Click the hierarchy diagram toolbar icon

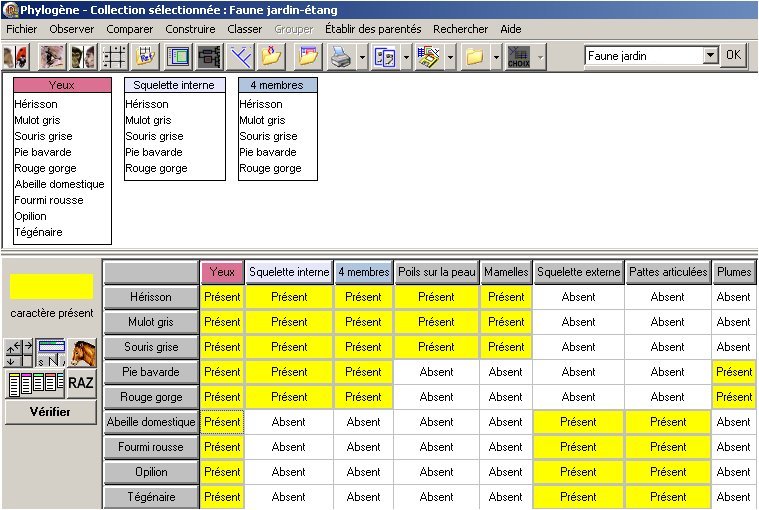click(x=209, y=57)
